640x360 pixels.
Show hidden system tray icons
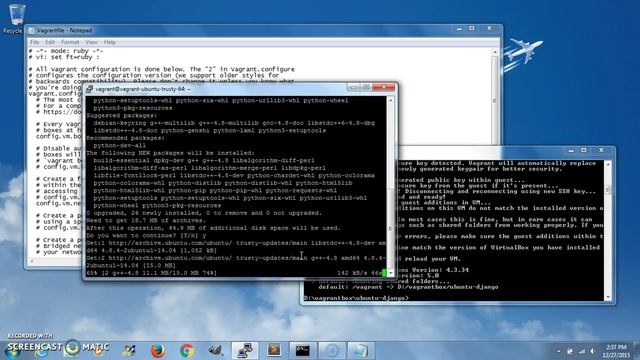tap(558, 351)
